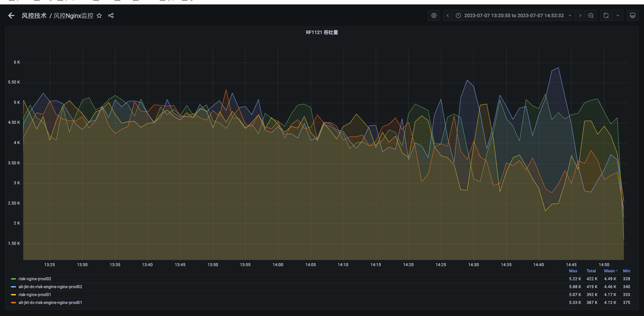
Task: Toggle ali-jkt-dc-risk-engine-nginx-prod02 series
Action: click(x=50, y=287)
